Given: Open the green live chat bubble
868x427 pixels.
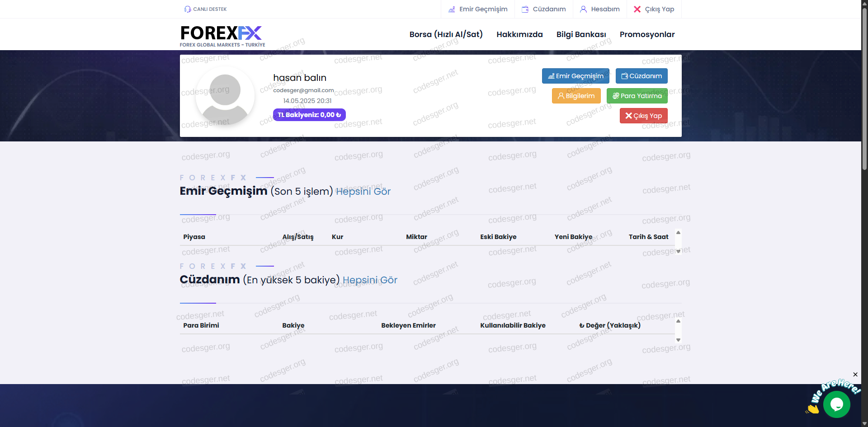Looking at the screenshot, I should point(836,404).
